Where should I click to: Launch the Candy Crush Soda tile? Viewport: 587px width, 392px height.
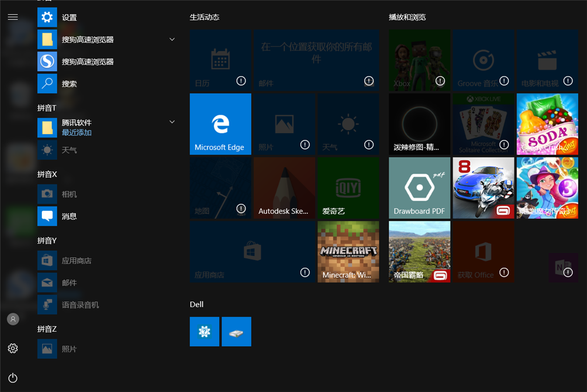click(x=547, y=124)
